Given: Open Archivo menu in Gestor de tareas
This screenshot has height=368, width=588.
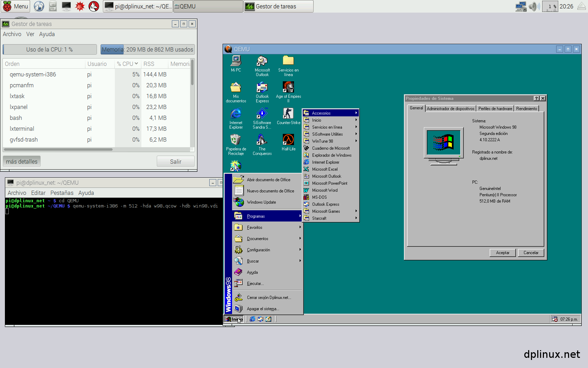Looking at the screenshot, I should pyautogui.click(x=12, y=34).
